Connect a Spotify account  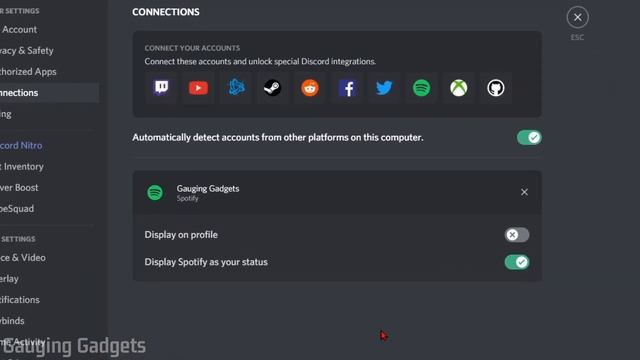click(422, 88)
